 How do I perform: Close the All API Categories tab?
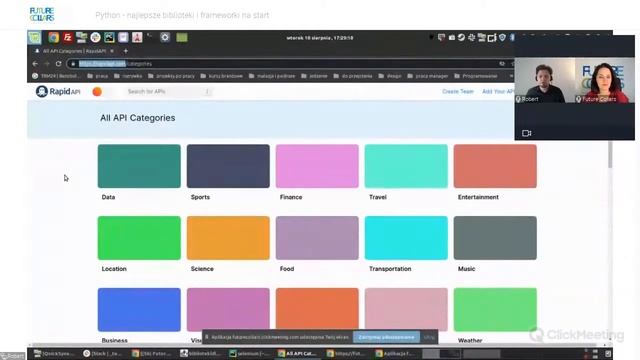coord(112,51)
